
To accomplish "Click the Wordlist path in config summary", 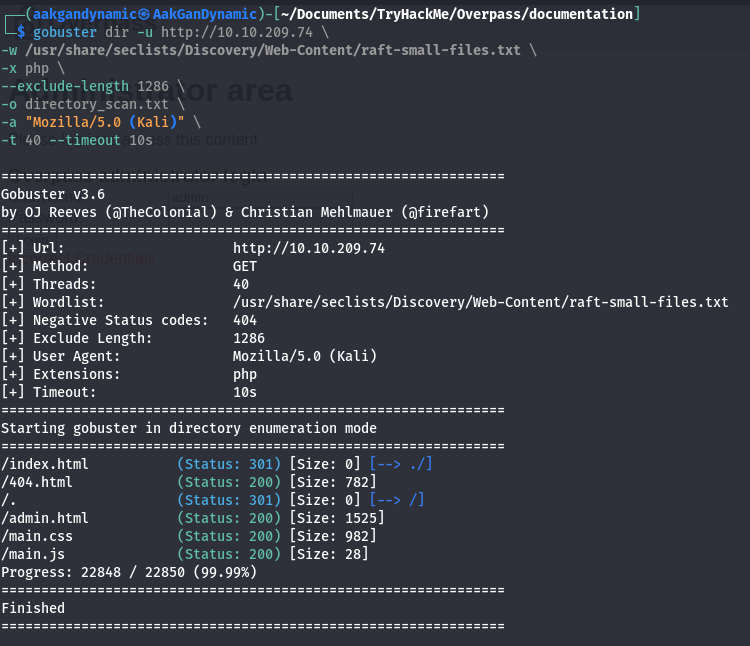I will 480,302.
